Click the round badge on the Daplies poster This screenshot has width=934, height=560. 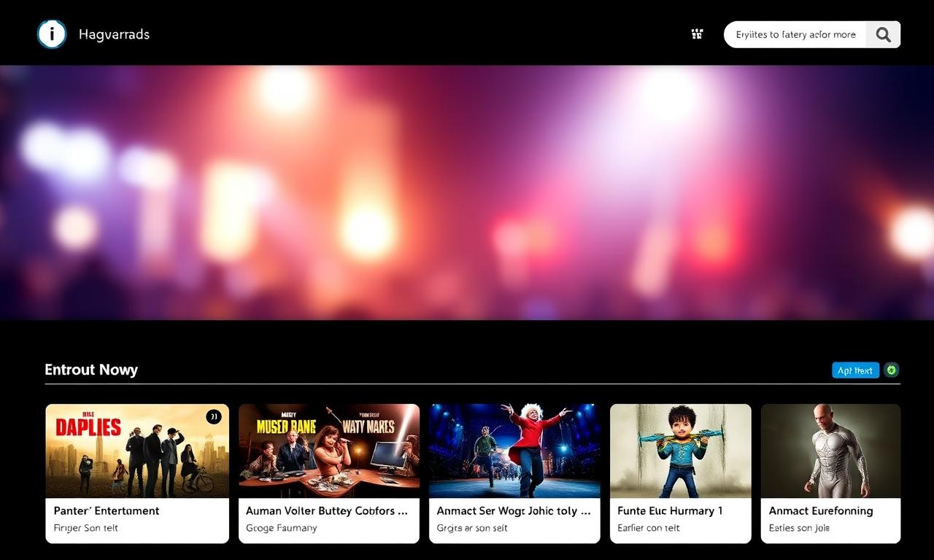click(x=214, y=416)
